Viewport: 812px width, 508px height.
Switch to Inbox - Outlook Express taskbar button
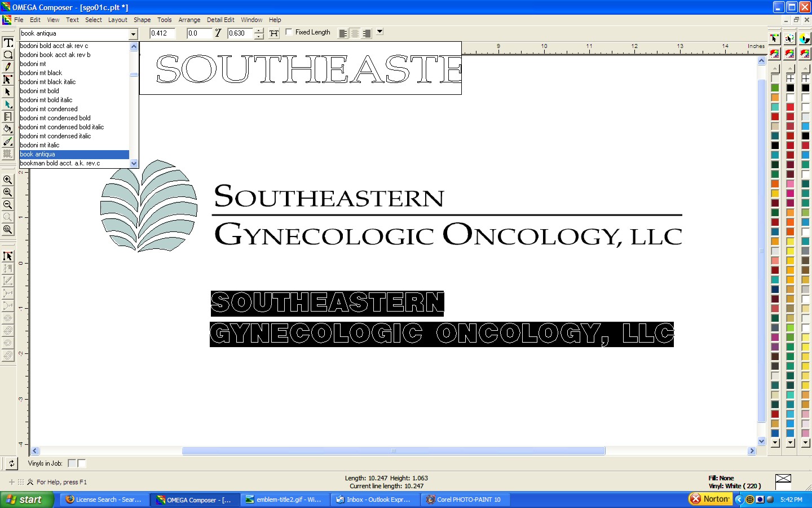click(375, 500)
